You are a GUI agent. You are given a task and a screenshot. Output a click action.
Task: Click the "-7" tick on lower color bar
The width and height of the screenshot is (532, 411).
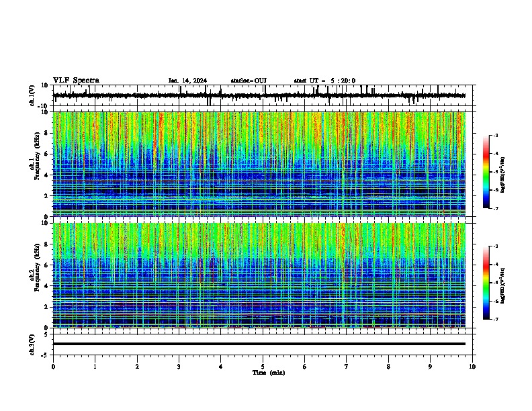click(496, 320)
